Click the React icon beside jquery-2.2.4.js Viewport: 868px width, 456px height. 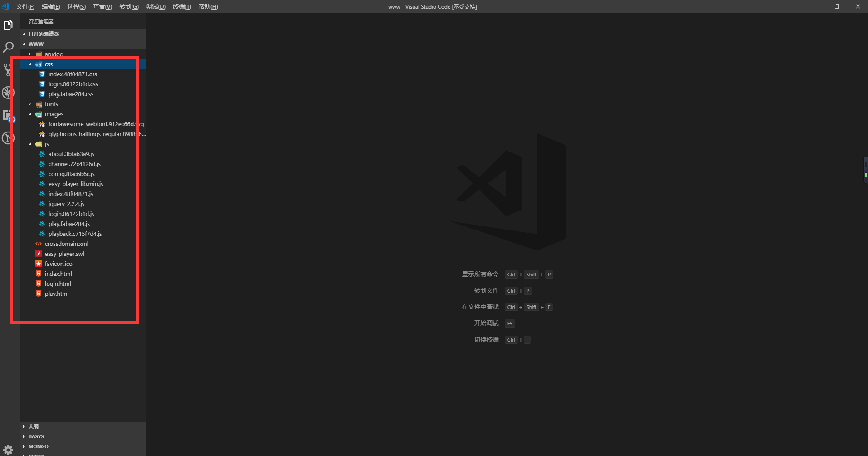click(42, 204)
